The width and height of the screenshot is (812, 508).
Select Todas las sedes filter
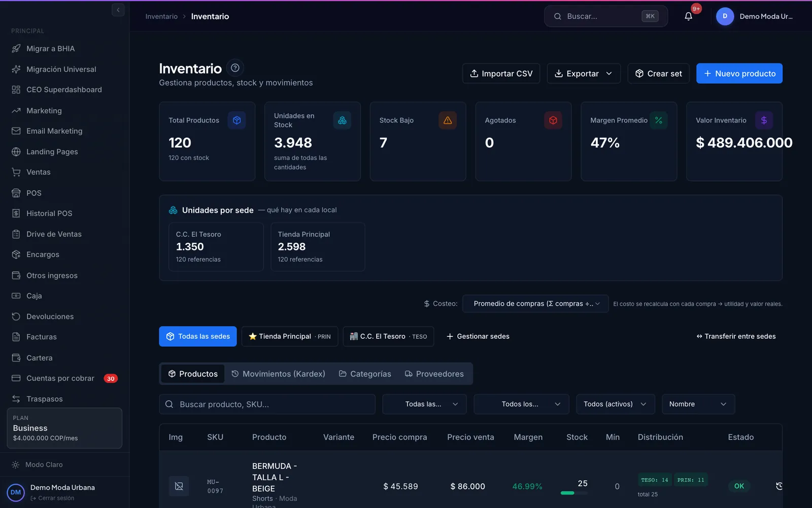198,336
